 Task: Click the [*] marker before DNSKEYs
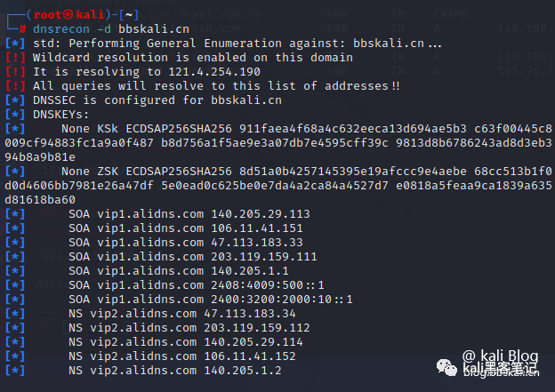point(15,114)
